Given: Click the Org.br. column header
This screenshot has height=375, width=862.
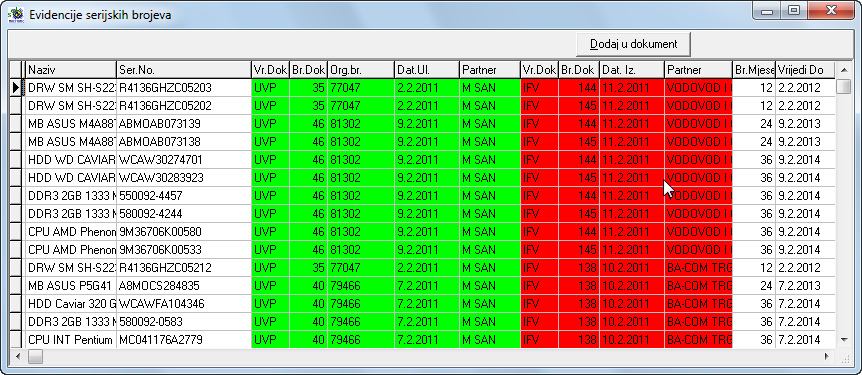Looking at the screenshot, I should [361, 70].
